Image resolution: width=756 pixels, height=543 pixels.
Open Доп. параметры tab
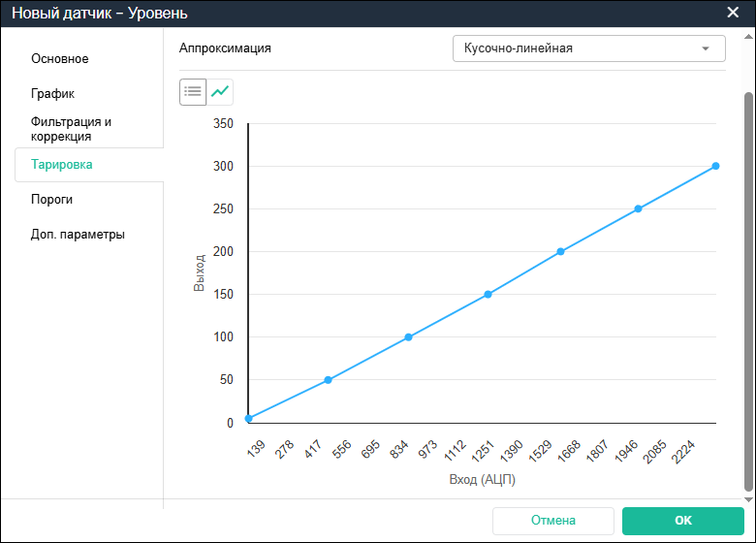[78, 235]
